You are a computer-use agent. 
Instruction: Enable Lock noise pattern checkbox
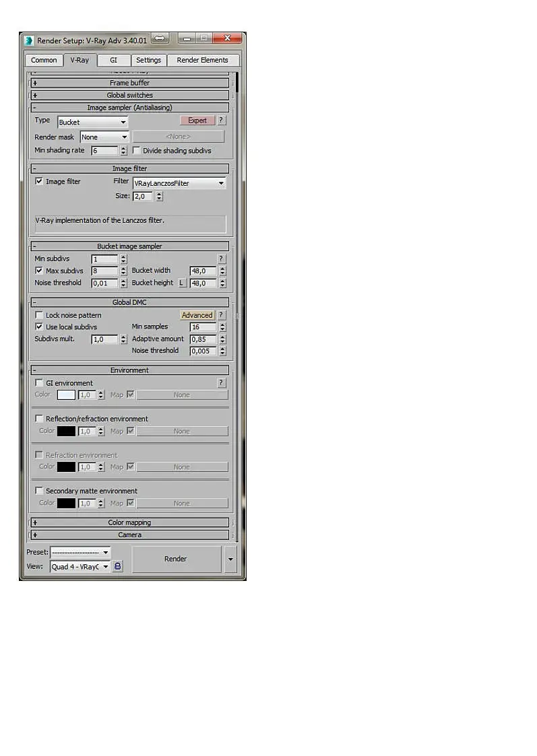coord(39,315)
